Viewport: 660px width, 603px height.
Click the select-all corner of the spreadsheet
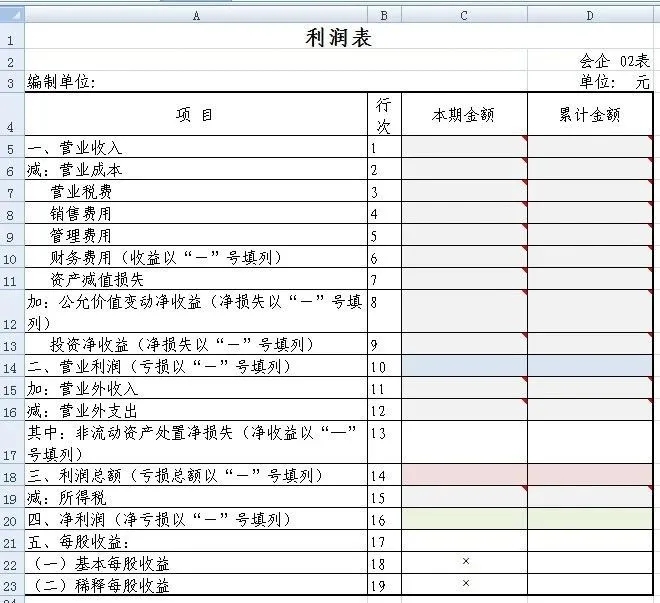[x=12, y=15]
